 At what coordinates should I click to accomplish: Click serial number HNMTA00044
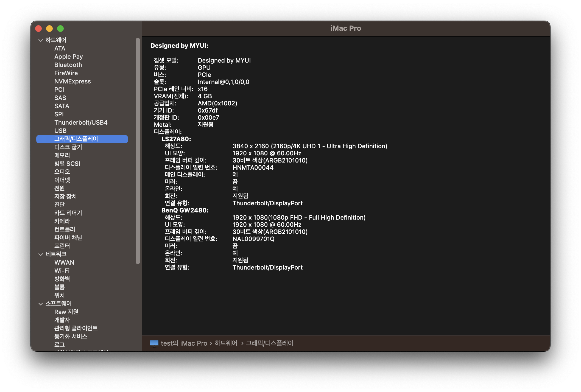pos(253,168)
